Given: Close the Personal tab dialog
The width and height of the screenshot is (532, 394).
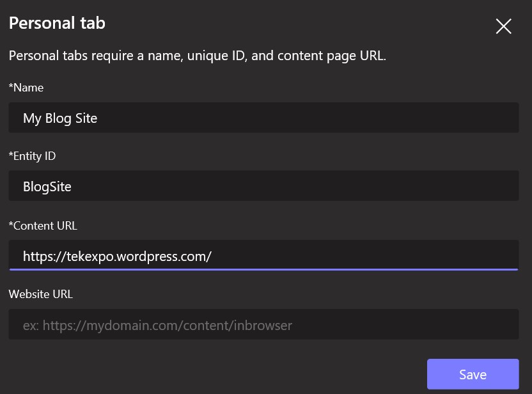Looking at the screenshot, I should (x=503, y=26).
